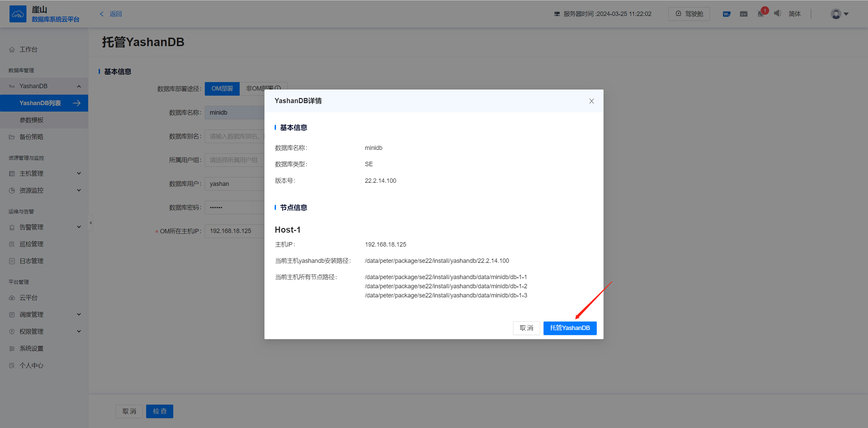The width and height of the screenshot is (868, 428).
Task: Select the OM部署 deployment option
Action: click(x=222, y=89)
